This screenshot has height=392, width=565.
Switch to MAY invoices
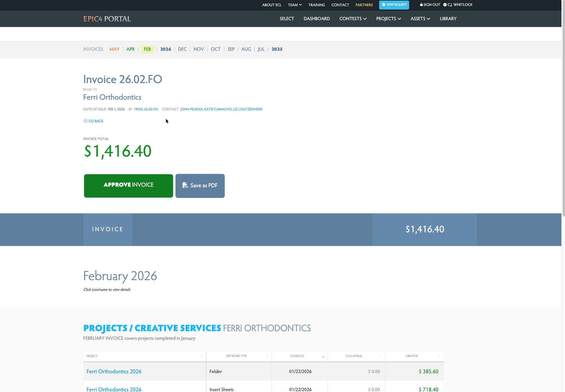coord(115,49)
